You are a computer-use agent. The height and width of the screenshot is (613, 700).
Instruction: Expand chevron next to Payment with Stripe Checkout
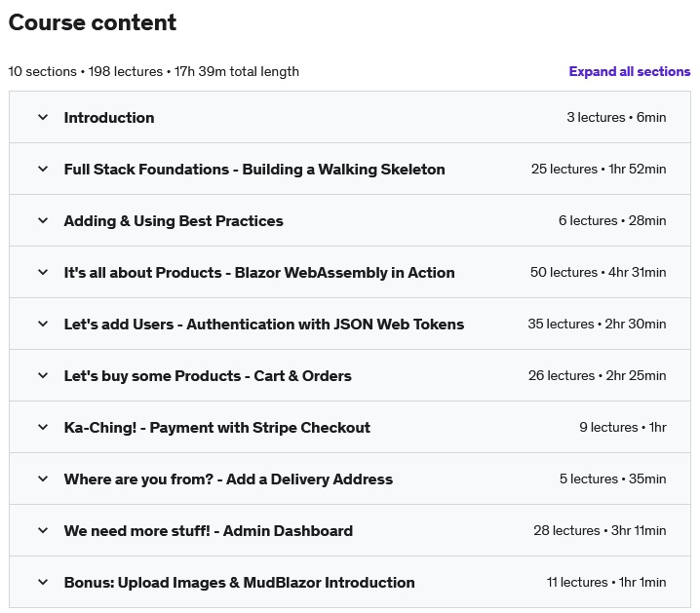(x=43, y=427)
